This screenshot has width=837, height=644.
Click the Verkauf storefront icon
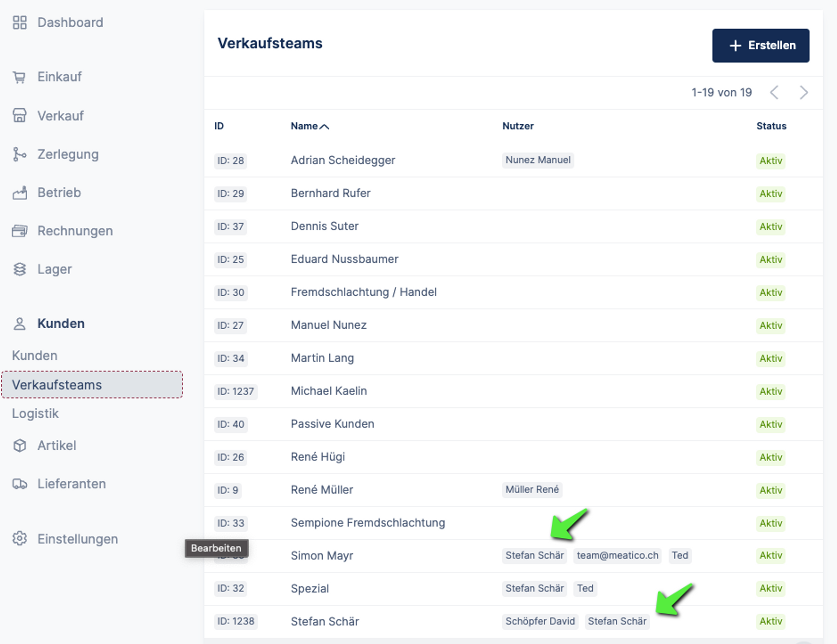(x=20, y=115)
